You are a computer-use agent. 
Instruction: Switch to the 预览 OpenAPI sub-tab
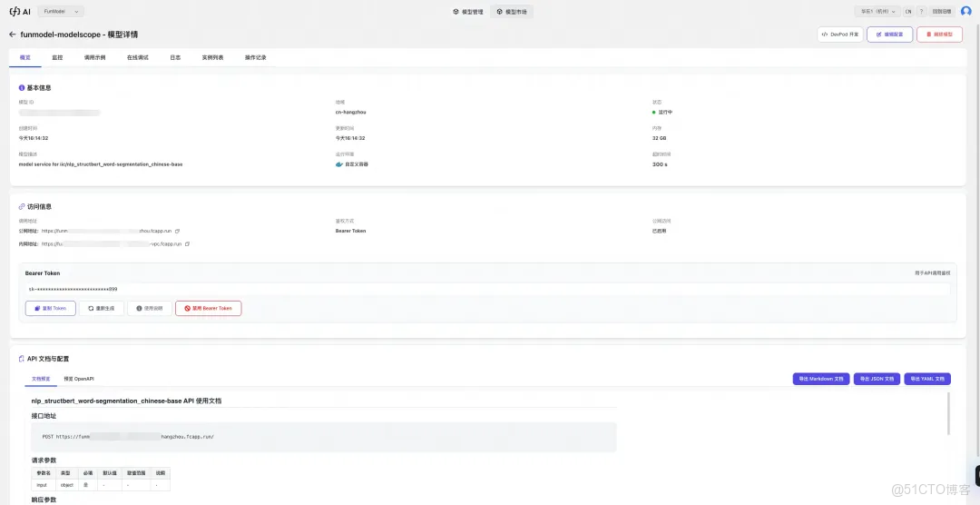pos(79,379)
